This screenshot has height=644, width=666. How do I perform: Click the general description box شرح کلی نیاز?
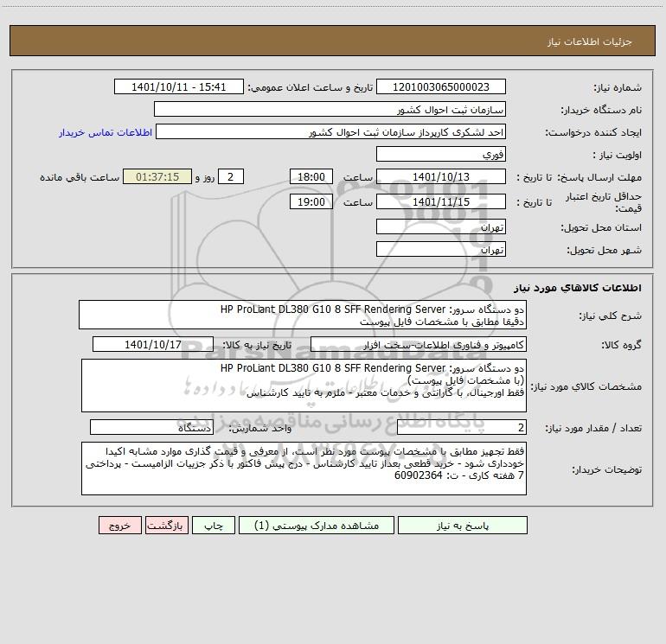click(303, 315)
